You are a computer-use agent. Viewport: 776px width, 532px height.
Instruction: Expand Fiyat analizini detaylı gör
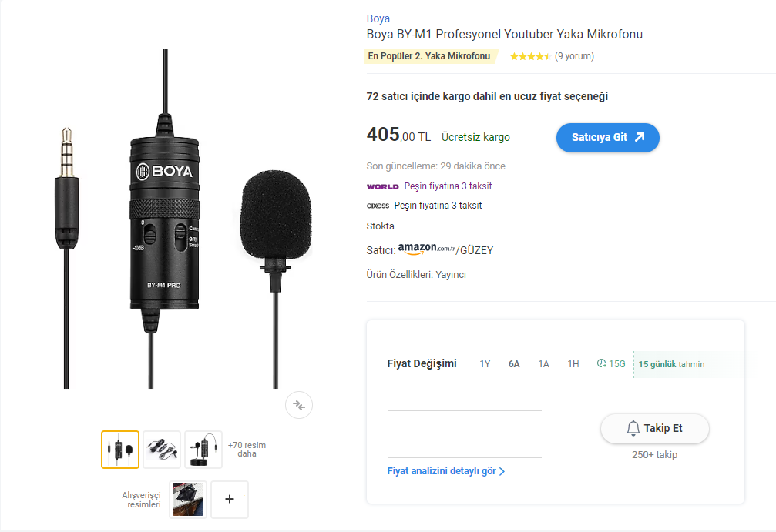(446, 471)
